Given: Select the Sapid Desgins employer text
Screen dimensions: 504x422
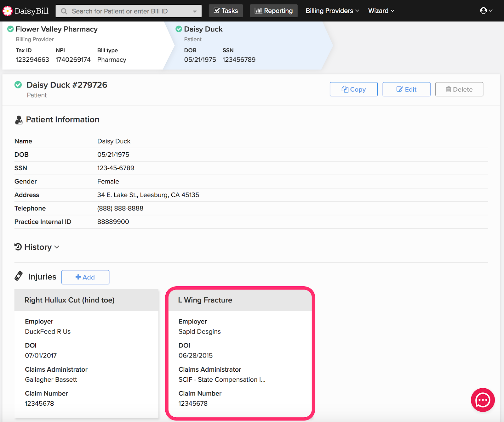Looking at the screenshot, I should 200,332.
